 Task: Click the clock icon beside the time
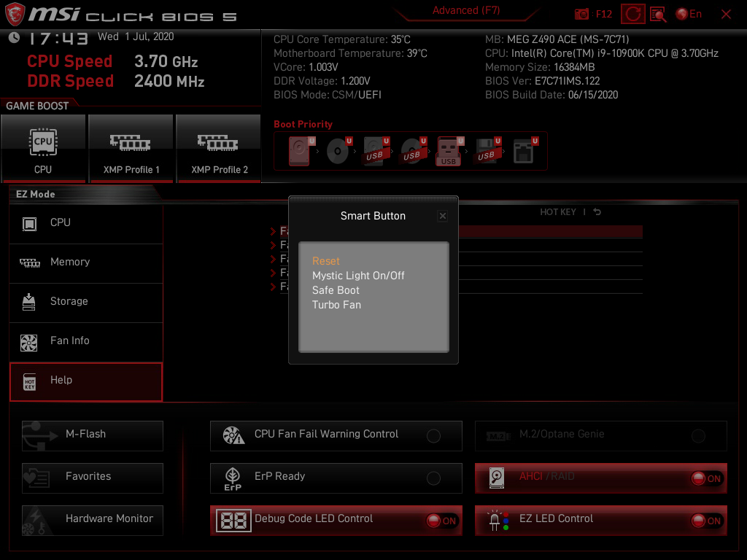[x=15, y=38]
